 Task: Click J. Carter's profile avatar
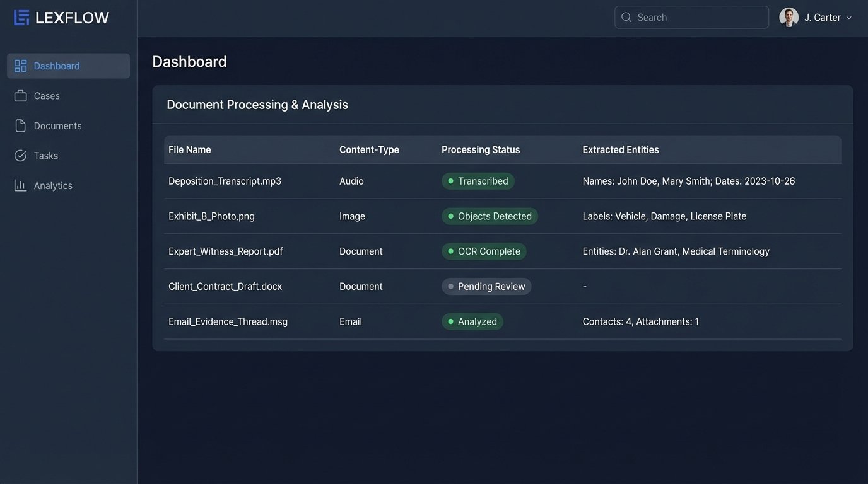(789, 18)
